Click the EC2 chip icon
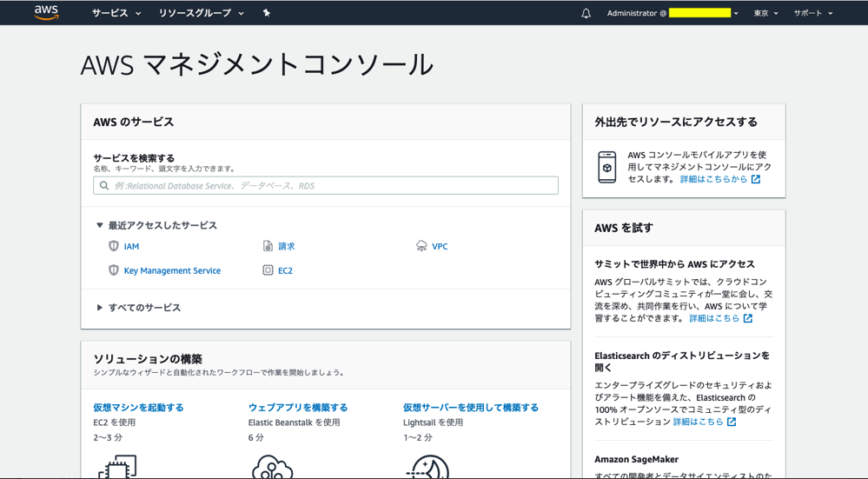This screenshot has height=479, width=868. coord(268,270)
